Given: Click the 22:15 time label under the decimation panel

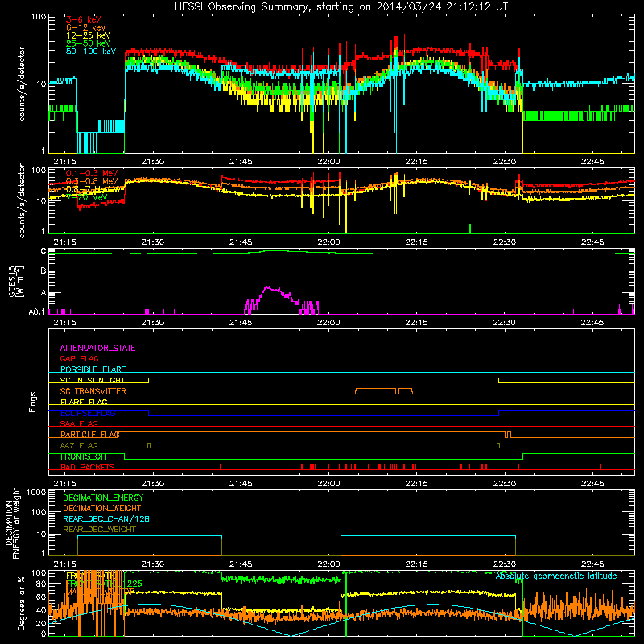Looking at the screenshot, I should pyautogui.click(x=416, y=564).
